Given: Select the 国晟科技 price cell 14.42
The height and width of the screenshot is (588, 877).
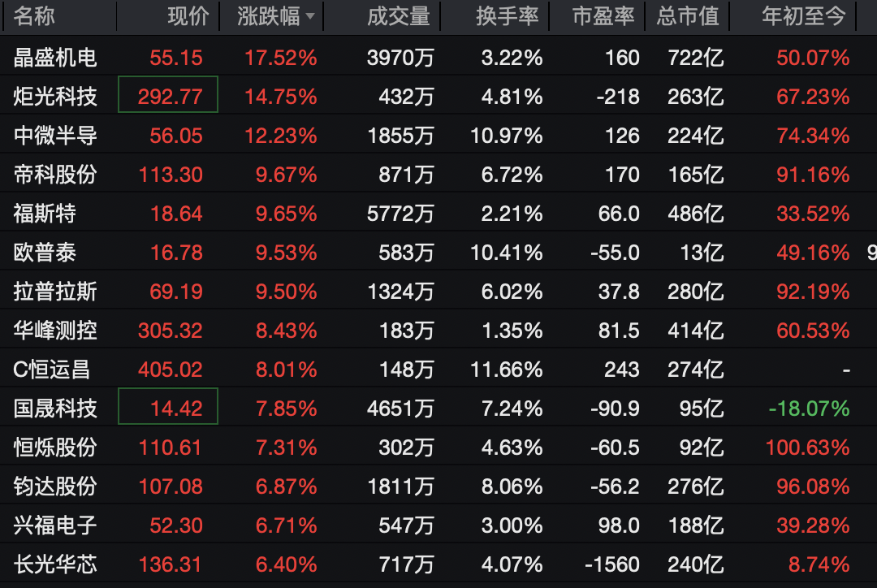Looking at the screenshot, I should click(169, 409).
